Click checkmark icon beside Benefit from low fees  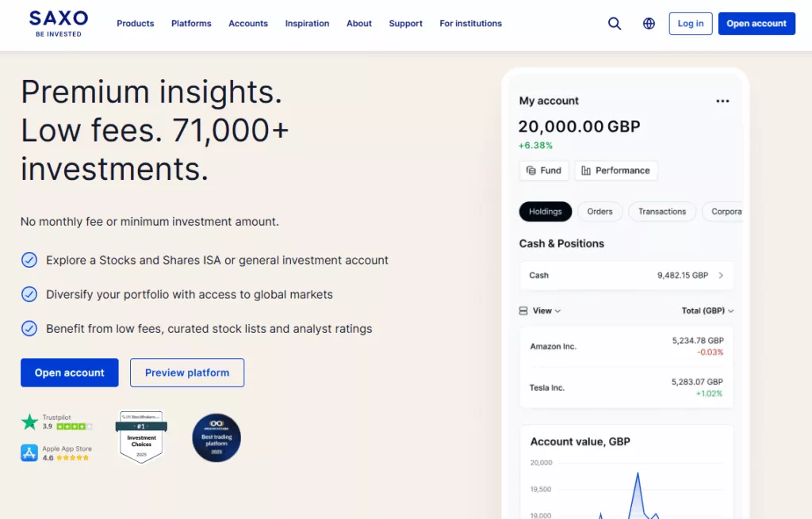coord(29,329)
